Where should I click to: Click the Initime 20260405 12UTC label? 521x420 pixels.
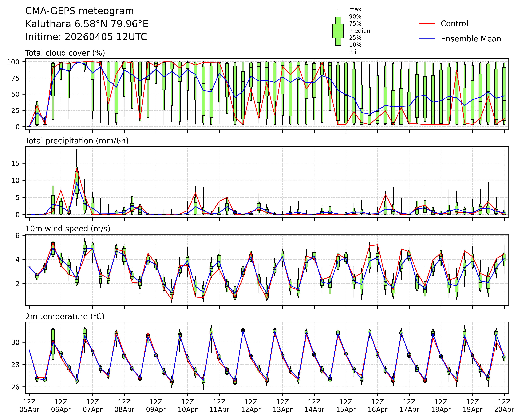[86, 37]
